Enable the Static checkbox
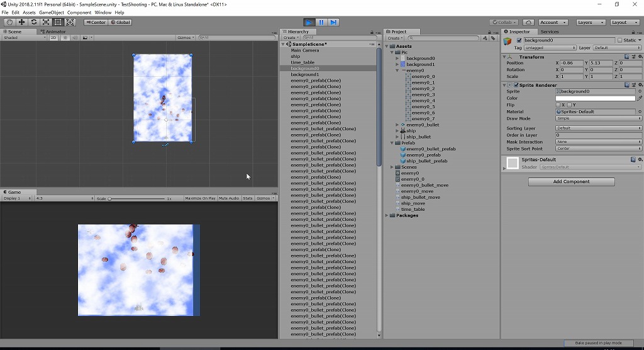 click(619, 40)
